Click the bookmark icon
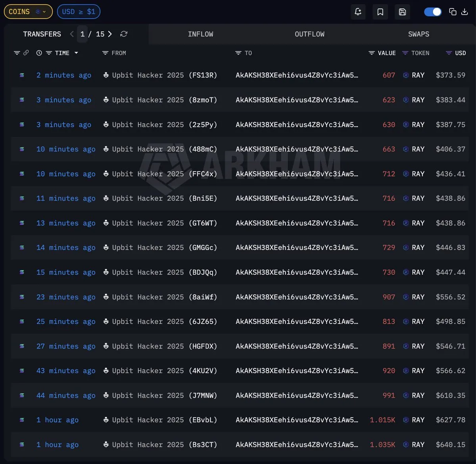 380,12
